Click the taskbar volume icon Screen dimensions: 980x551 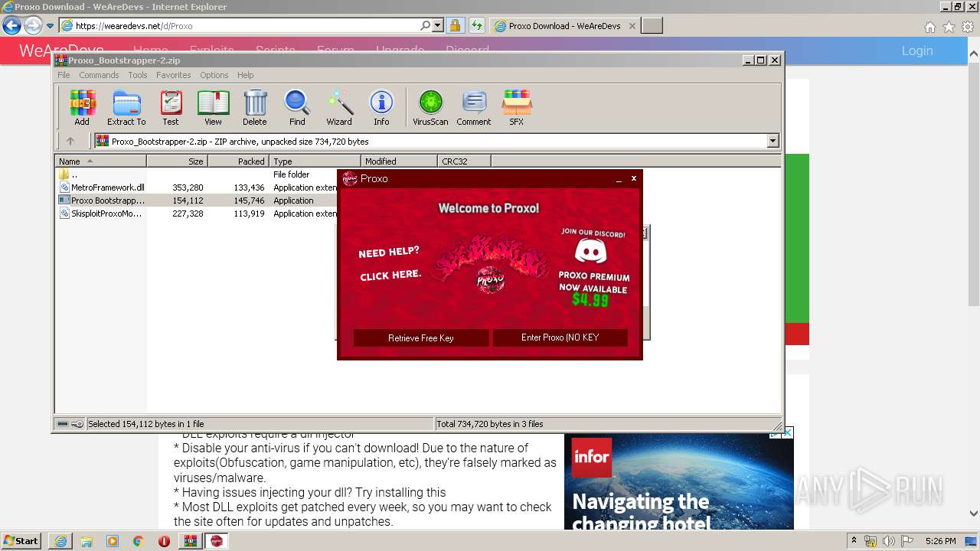(888, 541)
